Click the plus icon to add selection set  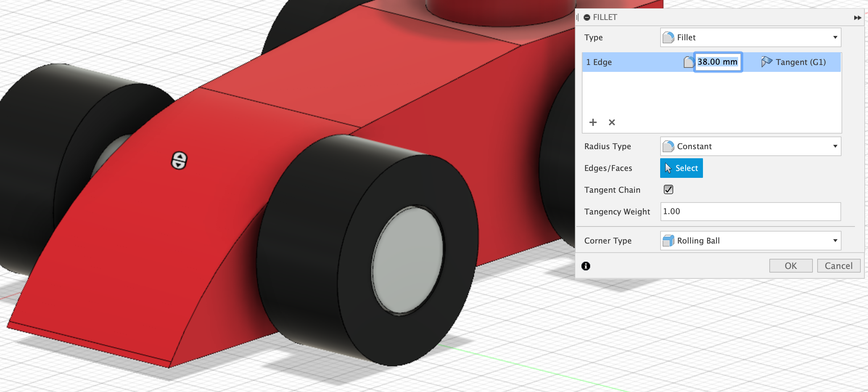click(593, 122)
